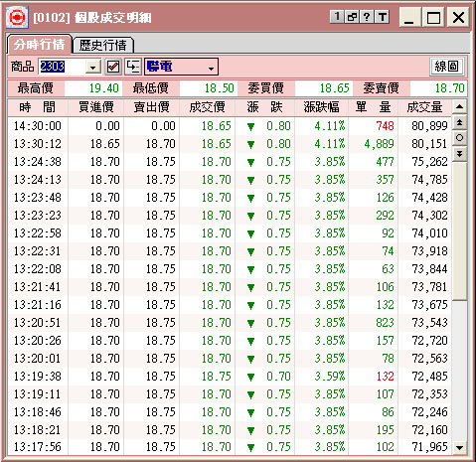The width and height of the screenshot is (476, 462).
Task: Click the window-link icon in the title bar
Action: pos(352,17)
